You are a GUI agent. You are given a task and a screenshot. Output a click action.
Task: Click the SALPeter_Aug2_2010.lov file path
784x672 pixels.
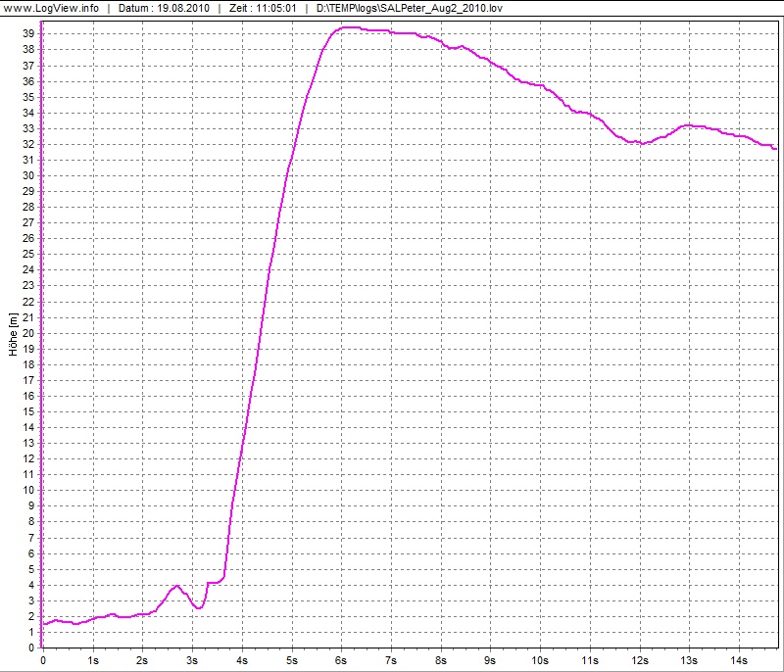[x=410, y=7]
